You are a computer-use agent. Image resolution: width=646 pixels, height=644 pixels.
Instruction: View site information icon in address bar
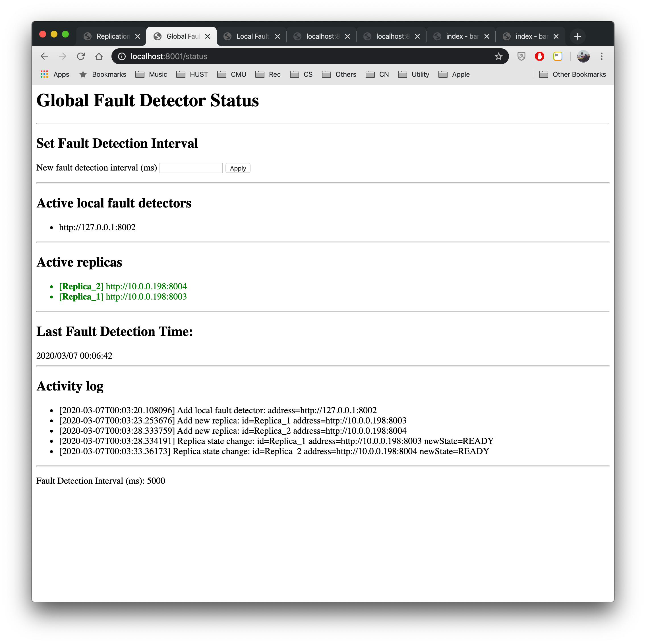pyautogui.click(x=122, y=57)
